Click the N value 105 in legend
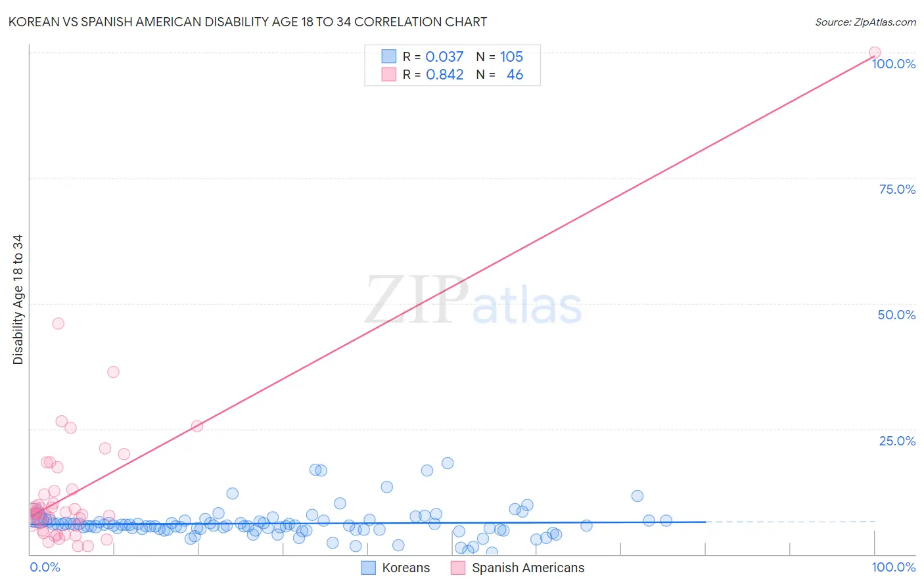 tap(511, 56)
